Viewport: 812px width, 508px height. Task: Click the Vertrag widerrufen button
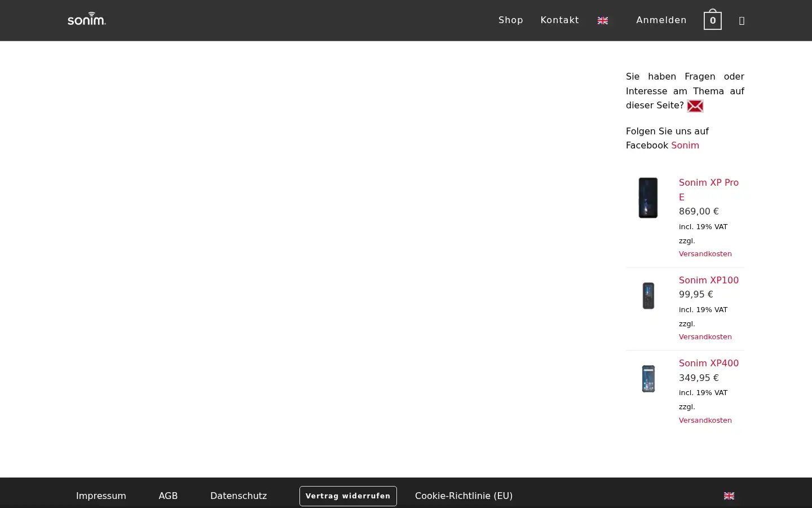pyautogui.click(x=348, y=496)
